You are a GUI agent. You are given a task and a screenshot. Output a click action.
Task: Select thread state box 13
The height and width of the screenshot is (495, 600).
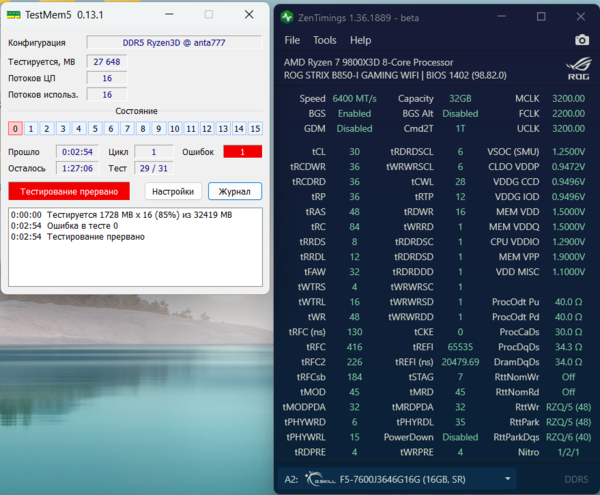click(x=223, y=129)
